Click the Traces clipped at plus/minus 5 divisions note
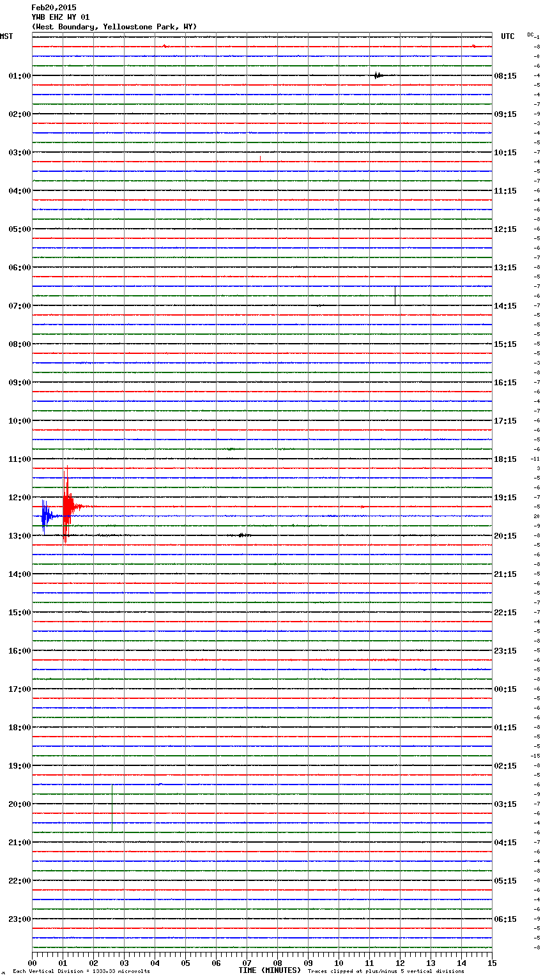This screenshot has width=543, height=980. click(386, 972)
